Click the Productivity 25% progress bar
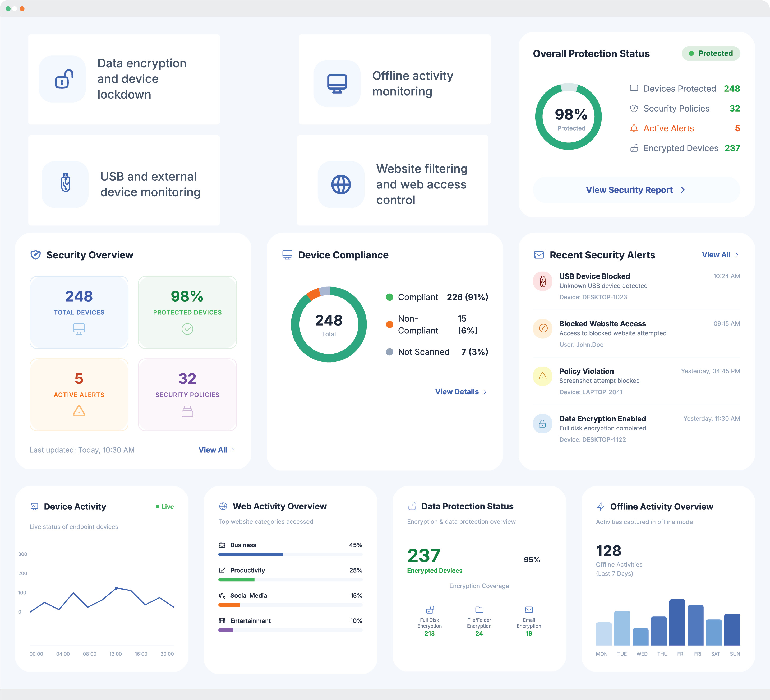This screenshot has height=700, width=770. 290,579
